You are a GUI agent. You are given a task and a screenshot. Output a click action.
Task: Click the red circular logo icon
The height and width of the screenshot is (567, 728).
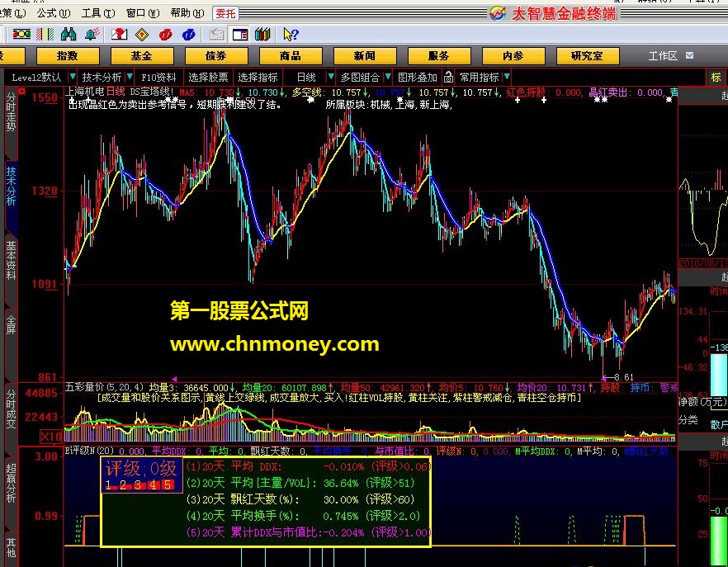(x=165, y=35)
